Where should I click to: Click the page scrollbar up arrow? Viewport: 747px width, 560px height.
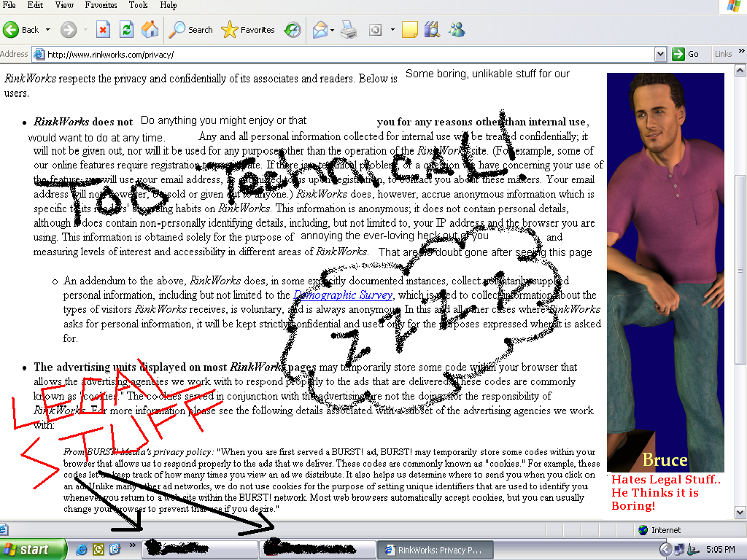(x=740, y=71)
